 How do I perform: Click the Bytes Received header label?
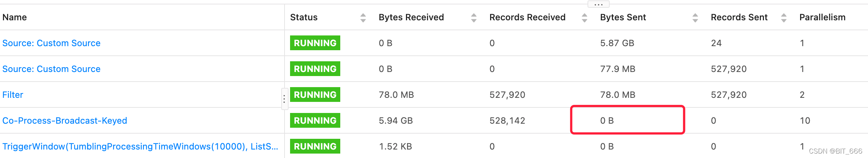[x=411, y=17]
